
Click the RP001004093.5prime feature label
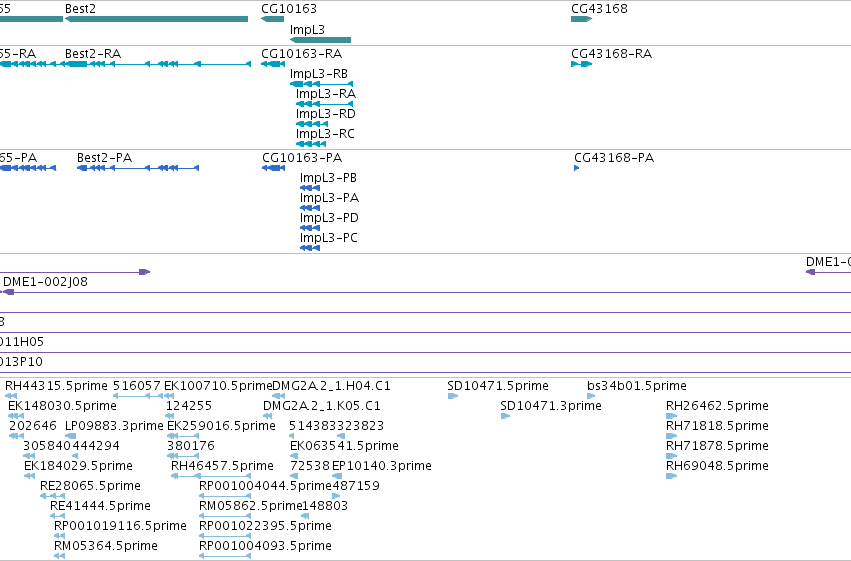point(265,546)
